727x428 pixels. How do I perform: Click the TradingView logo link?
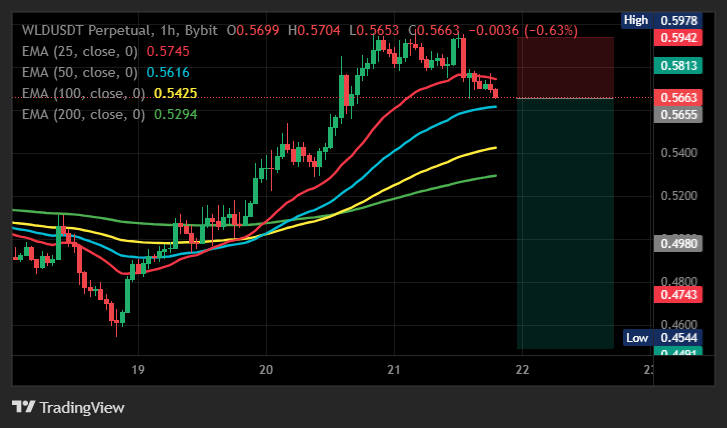click(68, 407)
